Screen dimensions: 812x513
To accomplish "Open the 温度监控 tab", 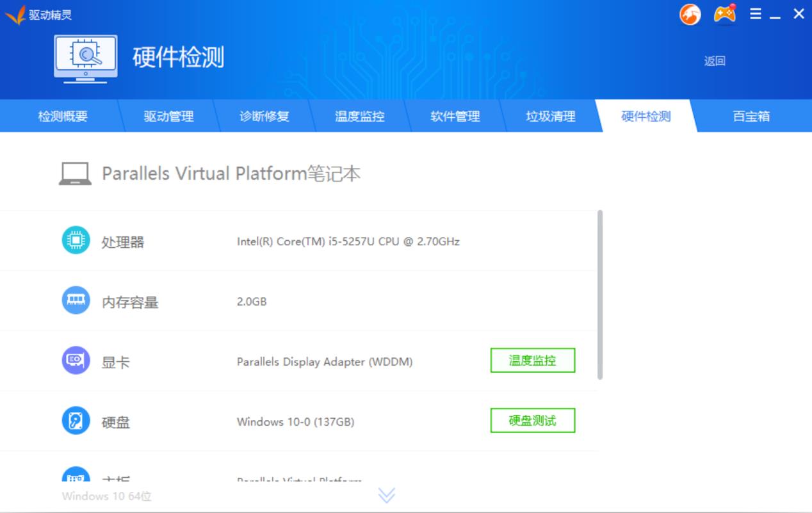I will tap(359, 116).
